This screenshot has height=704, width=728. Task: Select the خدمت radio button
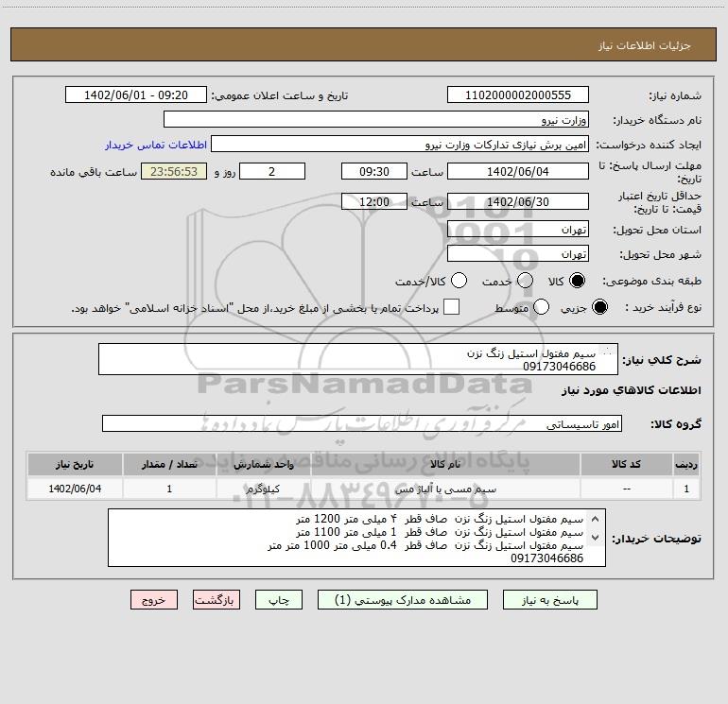(x=525, y=281)
